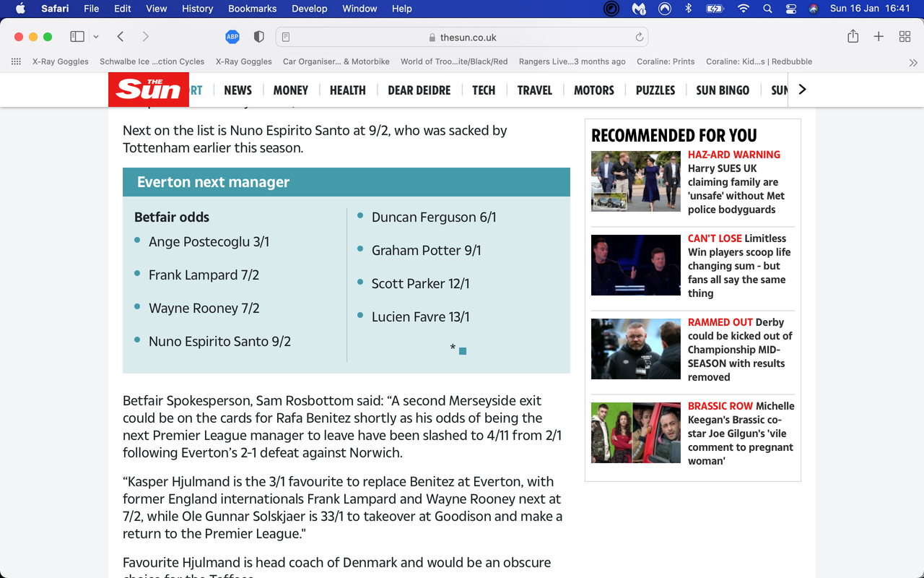Open the DEAR DEIDRE section
The width and height of the screenshot is (924, 578).
(x=419, y=90)
